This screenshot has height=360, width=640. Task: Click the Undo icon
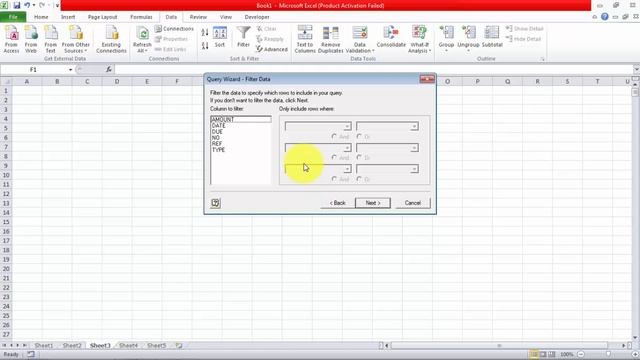coord(27,5)
